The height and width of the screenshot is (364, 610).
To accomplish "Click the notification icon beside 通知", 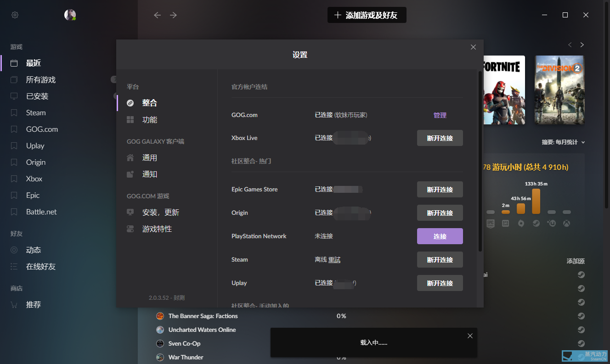I will (130, 174).
